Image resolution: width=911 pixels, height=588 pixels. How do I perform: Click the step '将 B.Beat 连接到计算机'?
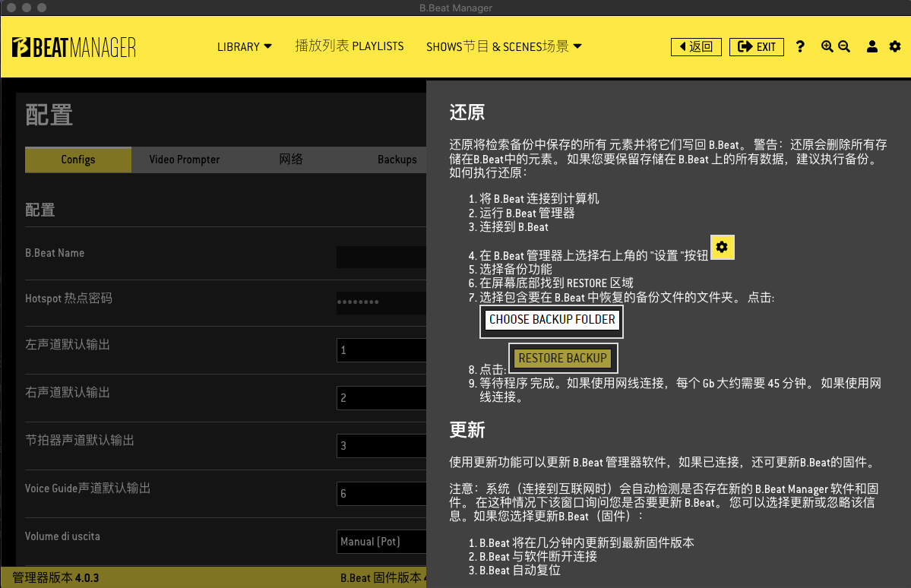pos(539,199)
